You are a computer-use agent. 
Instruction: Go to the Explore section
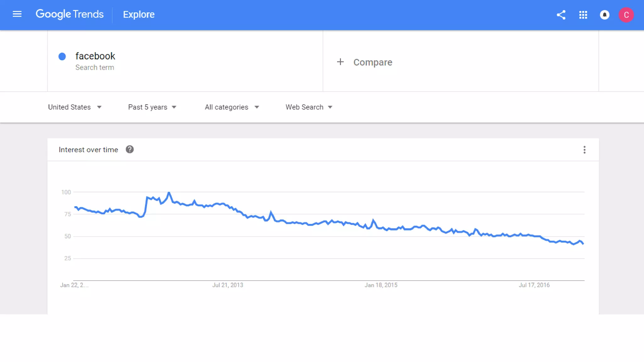tap(139, 14)
